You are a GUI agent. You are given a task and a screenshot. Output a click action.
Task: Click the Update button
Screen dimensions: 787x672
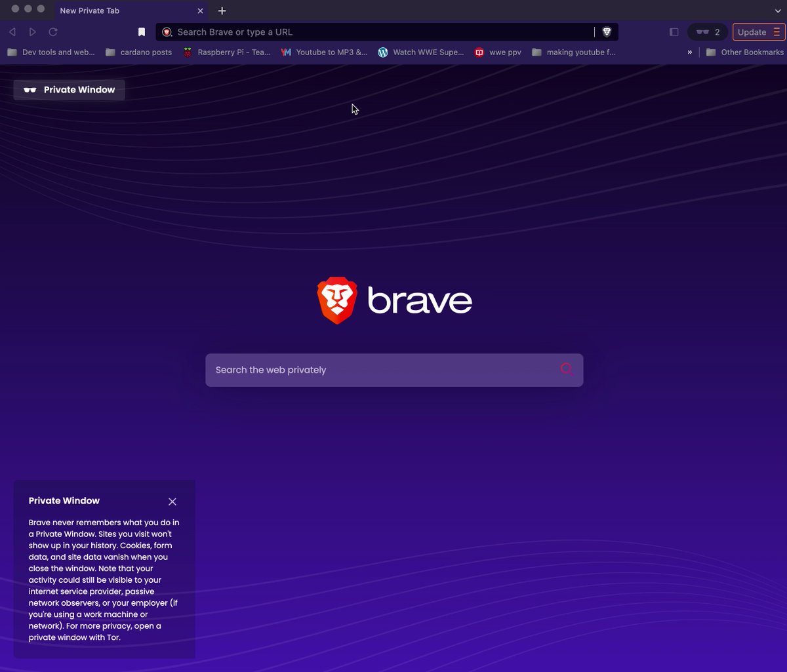pos(759,31)
